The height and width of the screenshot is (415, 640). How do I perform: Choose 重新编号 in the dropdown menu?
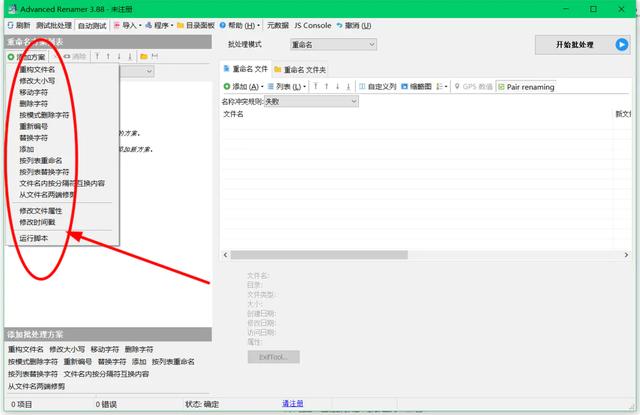33,126
